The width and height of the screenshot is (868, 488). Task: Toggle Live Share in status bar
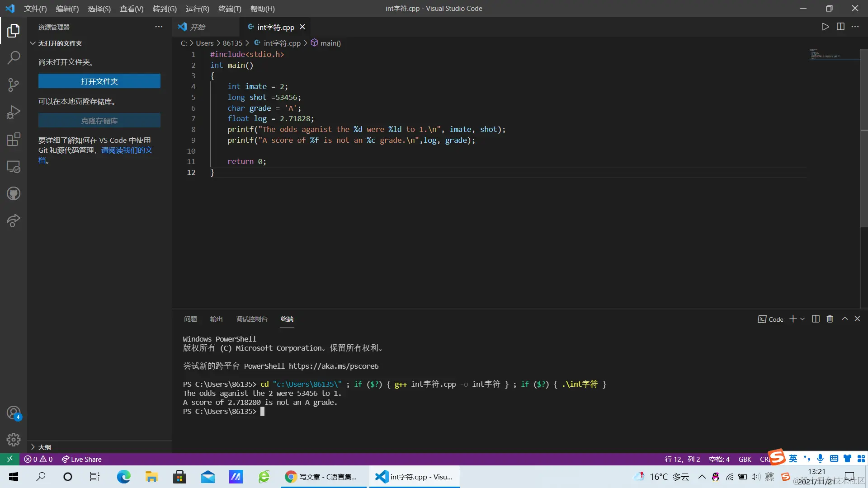(82, 459)
